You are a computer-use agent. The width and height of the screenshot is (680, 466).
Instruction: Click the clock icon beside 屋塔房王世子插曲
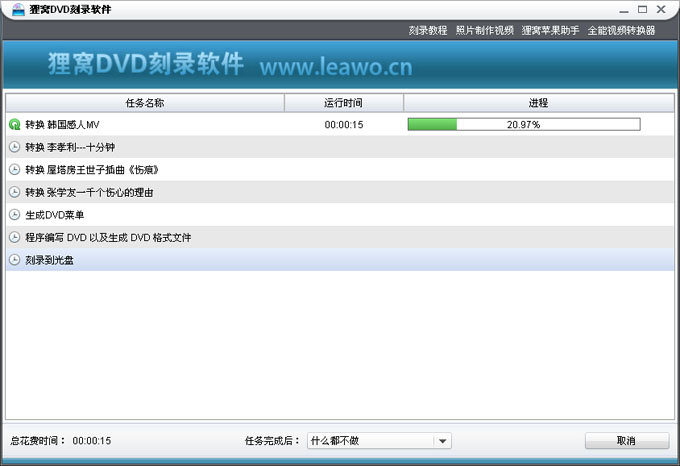(x=15, y=170)
